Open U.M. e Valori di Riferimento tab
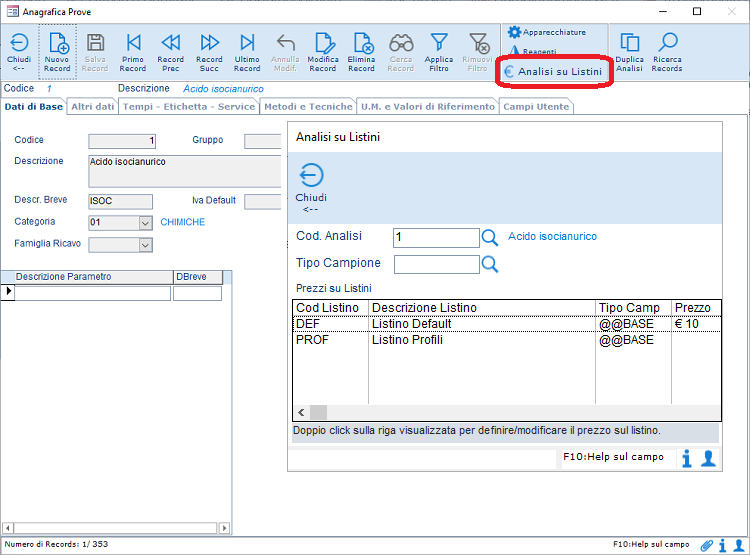The width and height of the screenshot is (750, 555). 428,107
